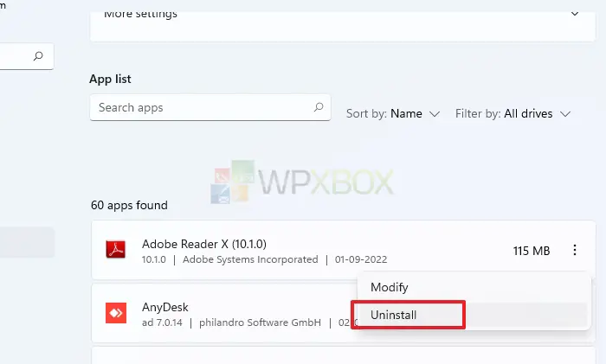Click into the Search apps field
Viewport: 606px width, 364px height.
click(x=210, y=107)
